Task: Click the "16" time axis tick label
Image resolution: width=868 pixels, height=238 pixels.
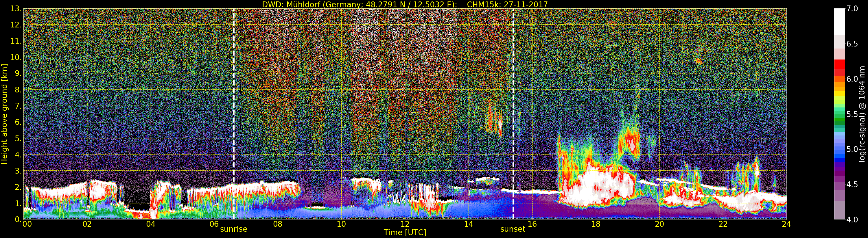Action: (532, 224)
